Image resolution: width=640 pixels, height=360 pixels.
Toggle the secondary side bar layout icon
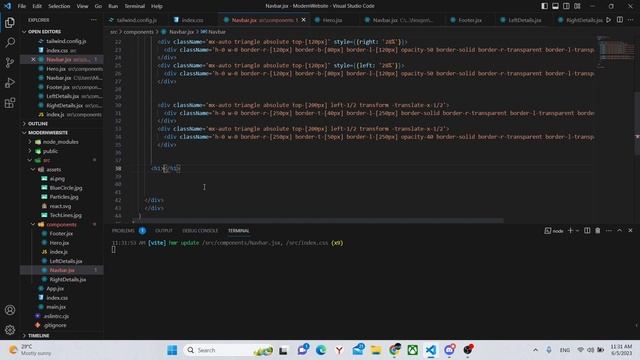pyautogui.click(x=567, y=6)
